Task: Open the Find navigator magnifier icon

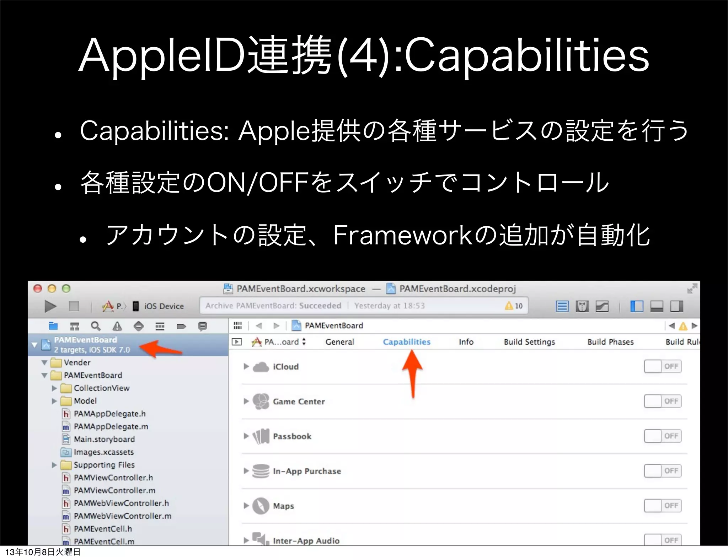Action: click(x=96, y=326)
